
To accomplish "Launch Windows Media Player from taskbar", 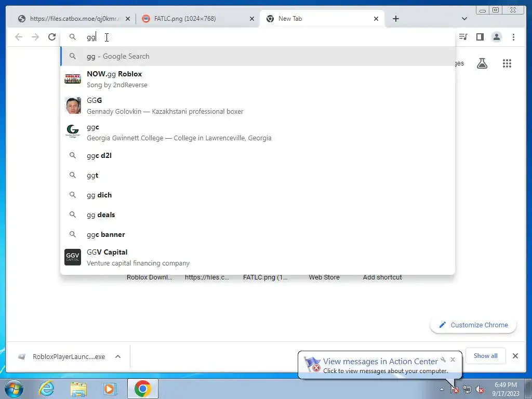I will tap(110, 389).
